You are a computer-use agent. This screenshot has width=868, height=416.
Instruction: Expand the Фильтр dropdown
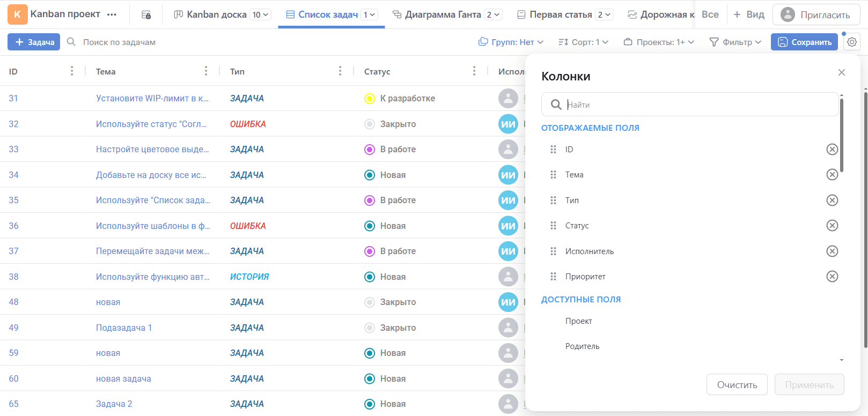coord(735,42)
